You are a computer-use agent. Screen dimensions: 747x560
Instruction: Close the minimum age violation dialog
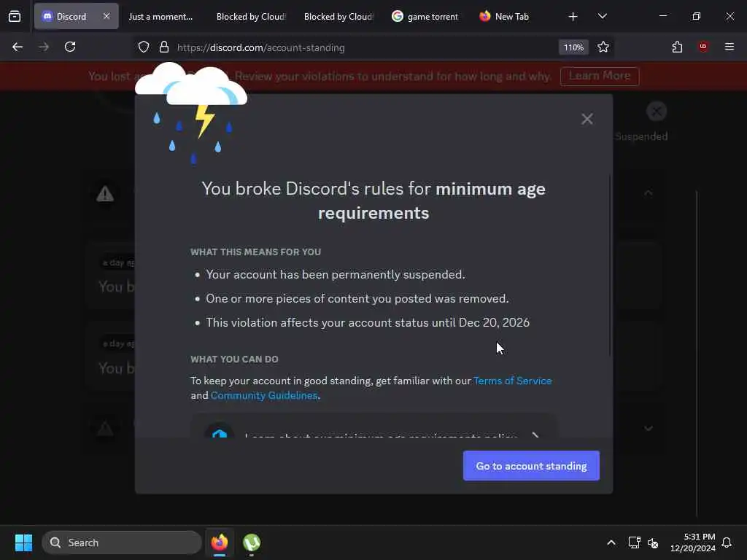(x=587, y=119)
